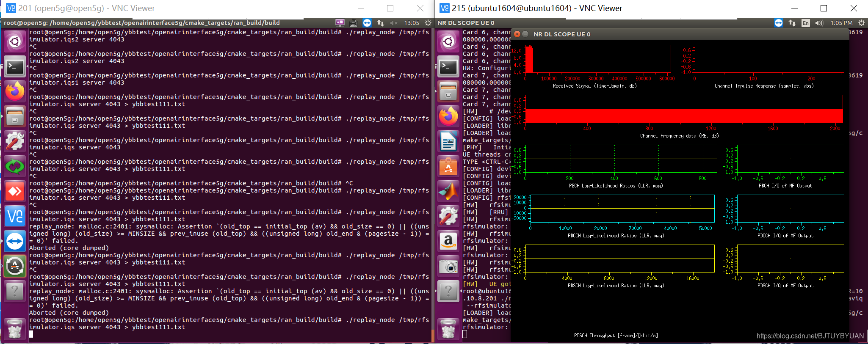
Task: Open Amazon launcher in right dock
Action: (x=448, y=241)
